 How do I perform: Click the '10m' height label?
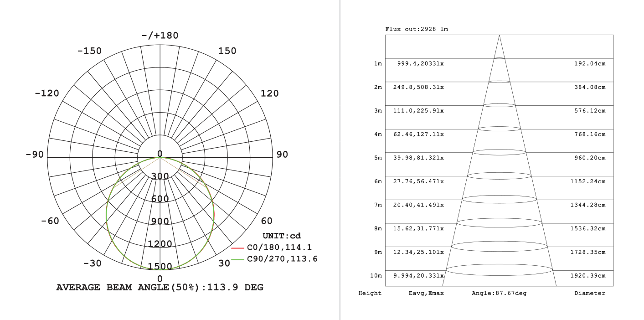click(376, 276)
